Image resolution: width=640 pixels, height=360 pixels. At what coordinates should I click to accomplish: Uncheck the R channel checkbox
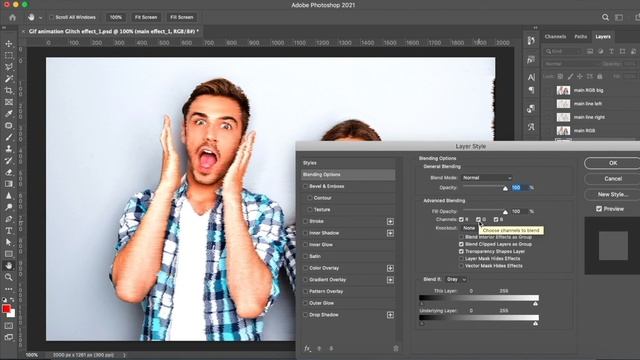(x=461, y=220)
